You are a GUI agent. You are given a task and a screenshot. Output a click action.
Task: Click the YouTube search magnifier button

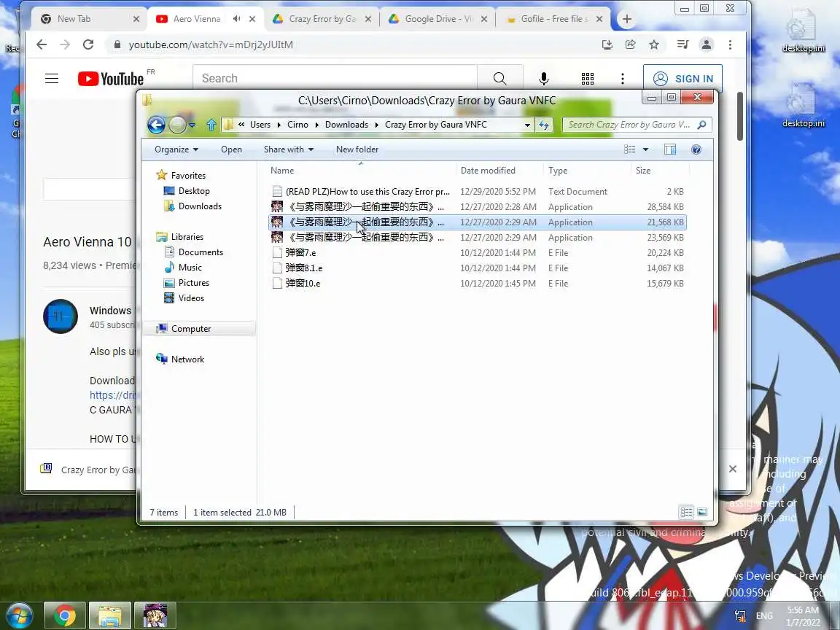click(x=499, y=78)
